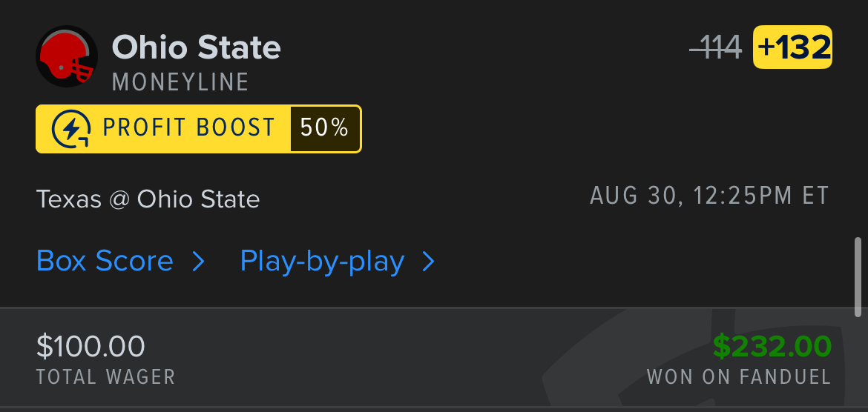The width and height of the screenshot is (868, 412).
Task: Click the Profit Boost lightning bolt icon
Action: 71,129
